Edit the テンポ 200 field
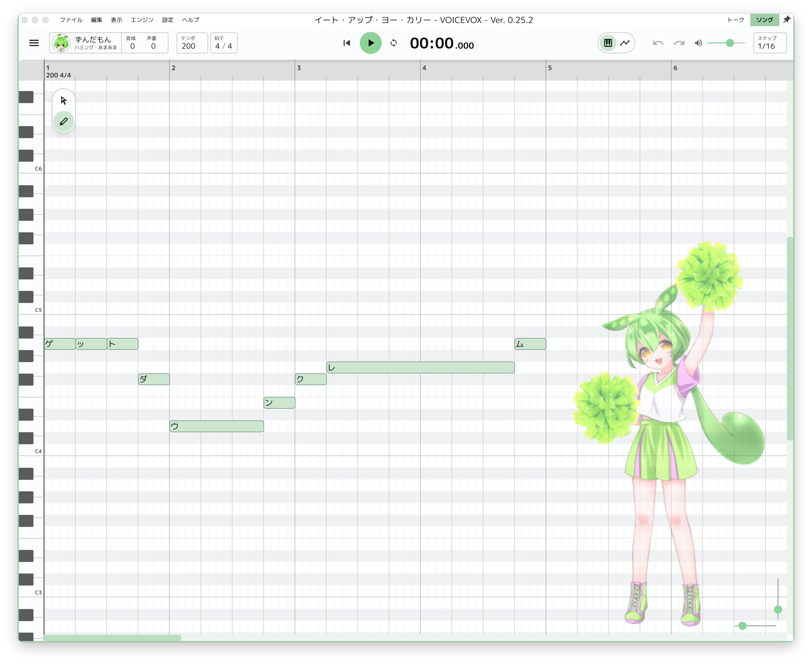 192,43
